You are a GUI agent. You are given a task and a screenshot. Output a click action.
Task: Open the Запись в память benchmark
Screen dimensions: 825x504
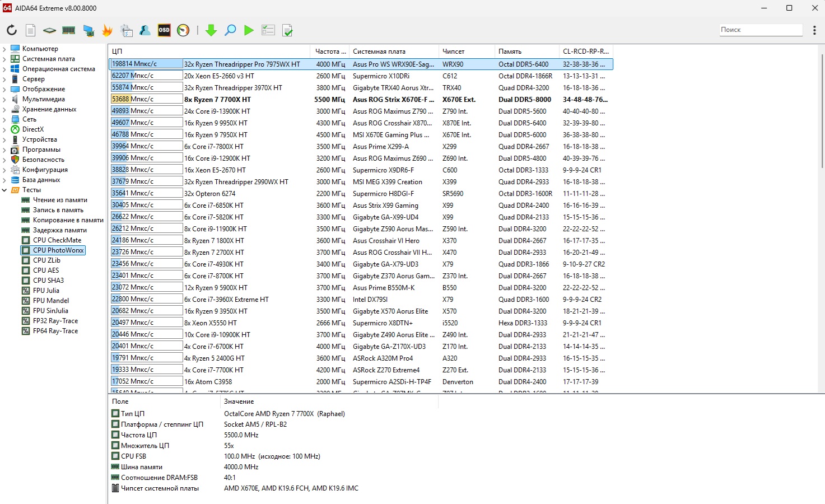pyautogui.click(x=58, y=210)
